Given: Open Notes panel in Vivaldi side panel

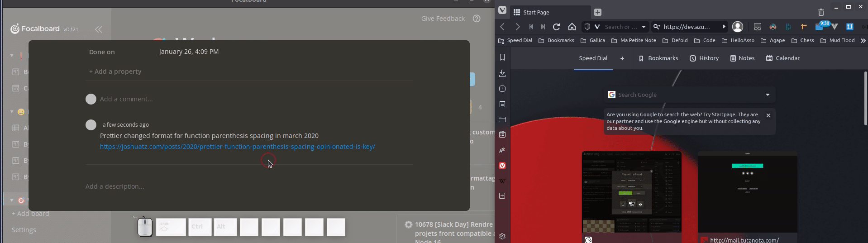Looking at the screenshot, I should 502,104.
